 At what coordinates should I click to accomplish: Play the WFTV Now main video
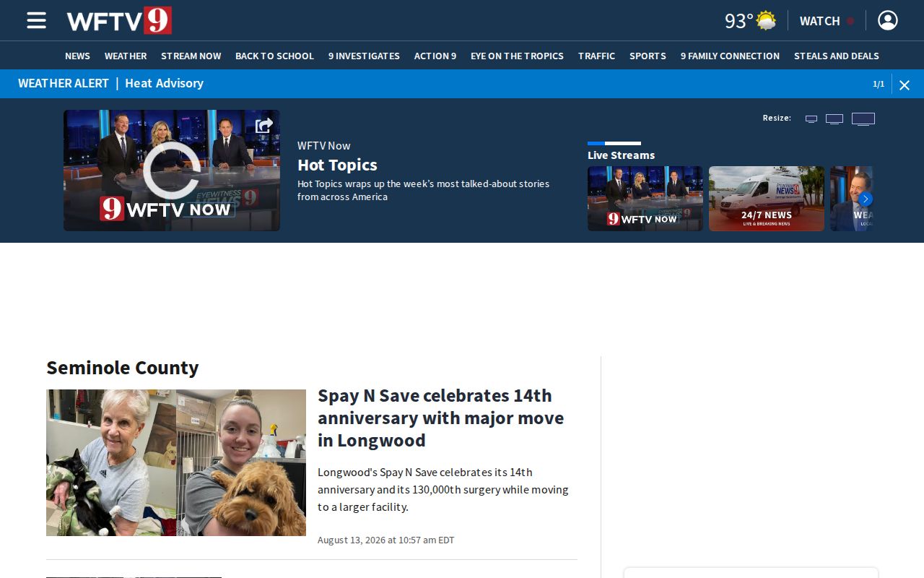pos(172,171)
